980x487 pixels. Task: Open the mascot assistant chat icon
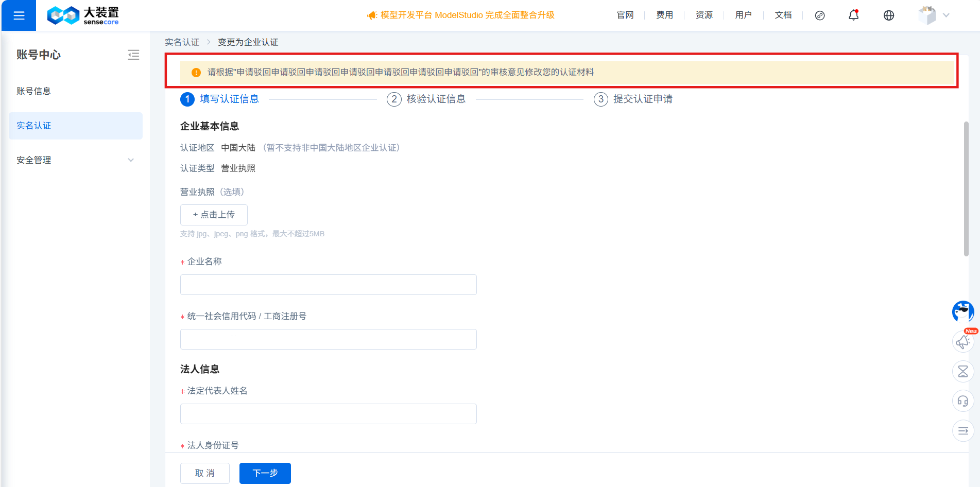963,312
